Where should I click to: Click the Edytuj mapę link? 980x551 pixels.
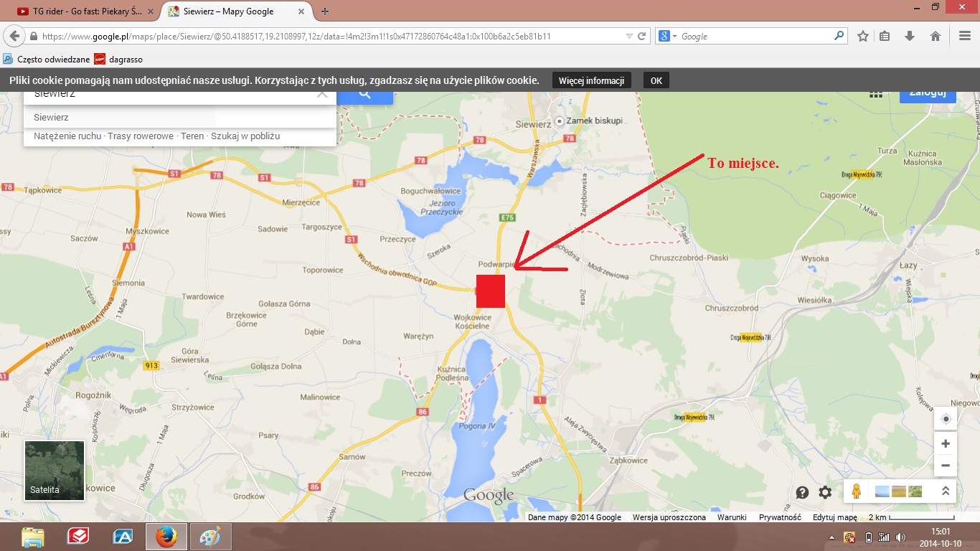click(x=835, y=517)
